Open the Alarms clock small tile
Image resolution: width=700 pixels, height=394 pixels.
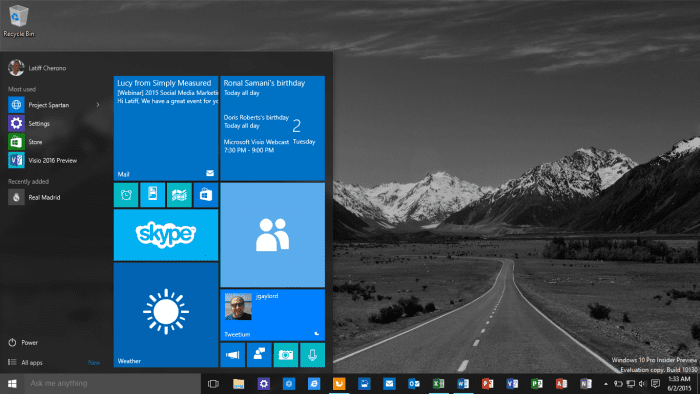[x=126, y=195]
